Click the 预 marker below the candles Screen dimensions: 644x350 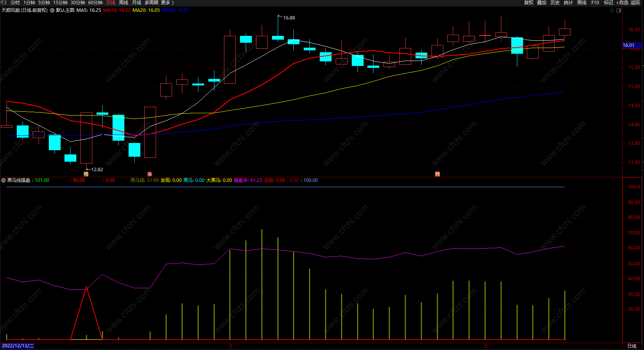[438, 174]
